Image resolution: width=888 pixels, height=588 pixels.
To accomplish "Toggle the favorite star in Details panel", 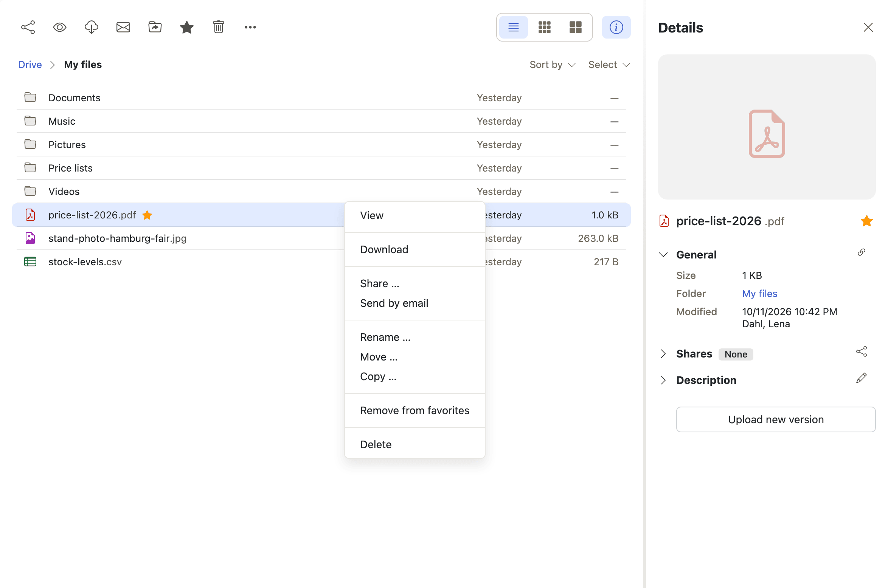I will coord(867,221).
